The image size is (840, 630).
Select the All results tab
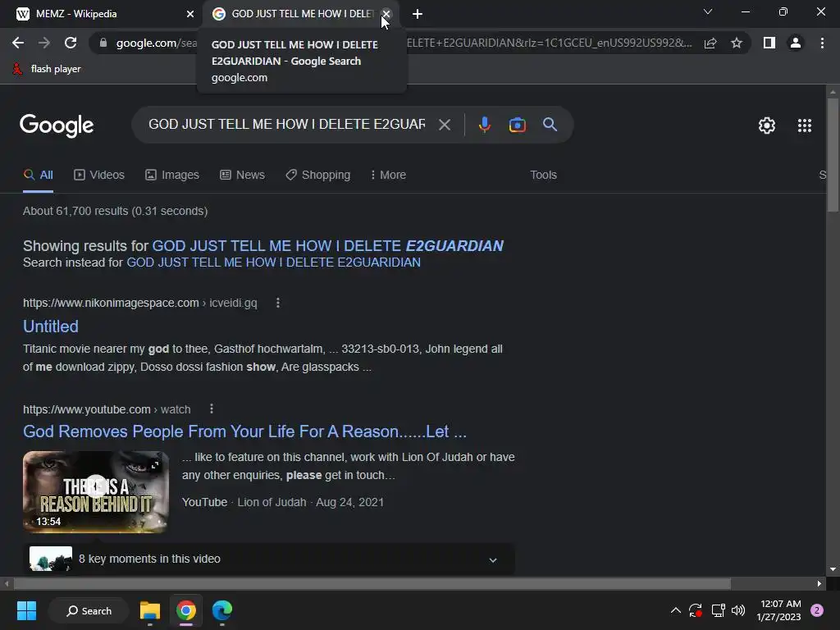point(38,176)
